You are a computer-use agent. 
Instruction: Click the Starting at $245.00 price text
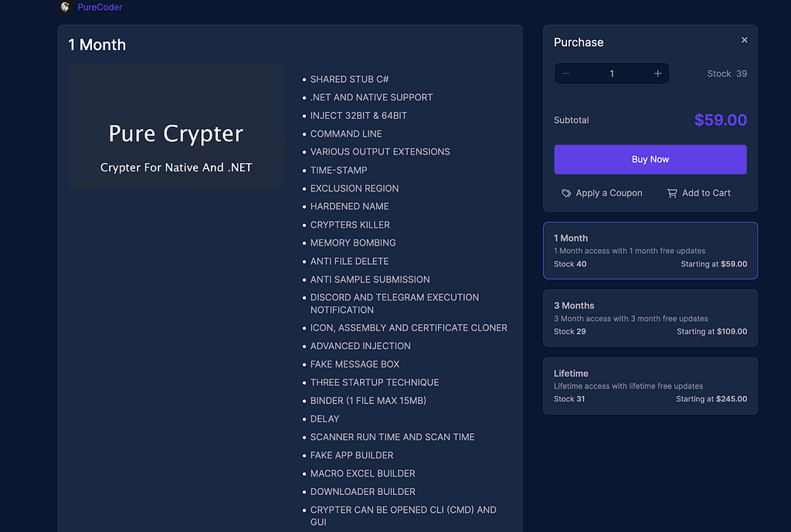(712, 399)
